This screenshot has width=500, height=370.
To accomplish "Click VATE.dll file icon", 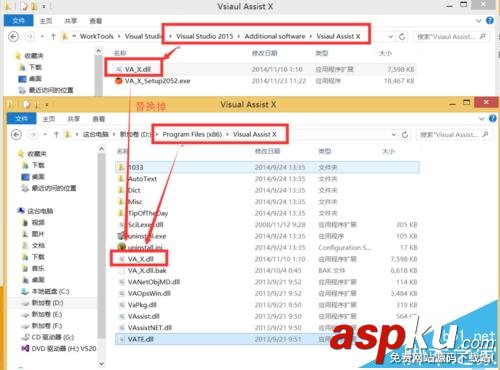I will tap(122, 339).
